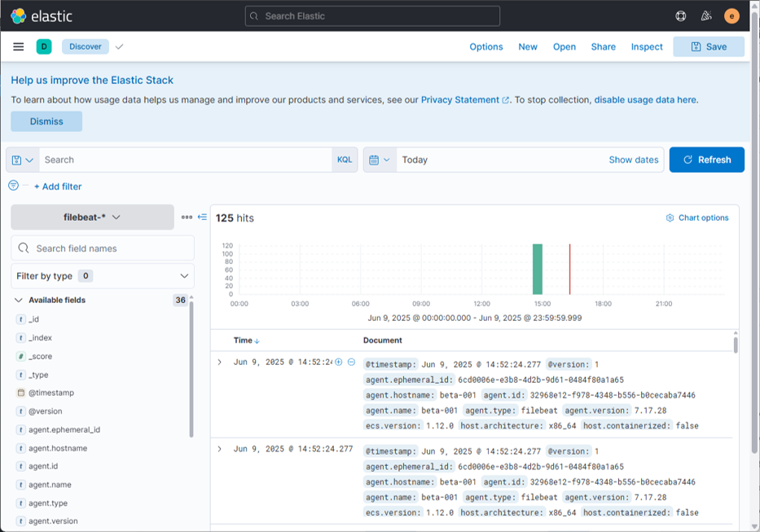Click the @timestamp date type icon
The height and width of the screenshot is (532, 760).
pos(20,393)
